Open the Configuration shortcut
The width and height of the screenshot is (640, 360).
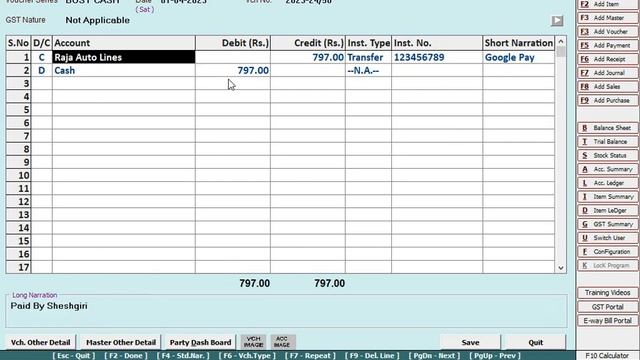coord(608,252)
